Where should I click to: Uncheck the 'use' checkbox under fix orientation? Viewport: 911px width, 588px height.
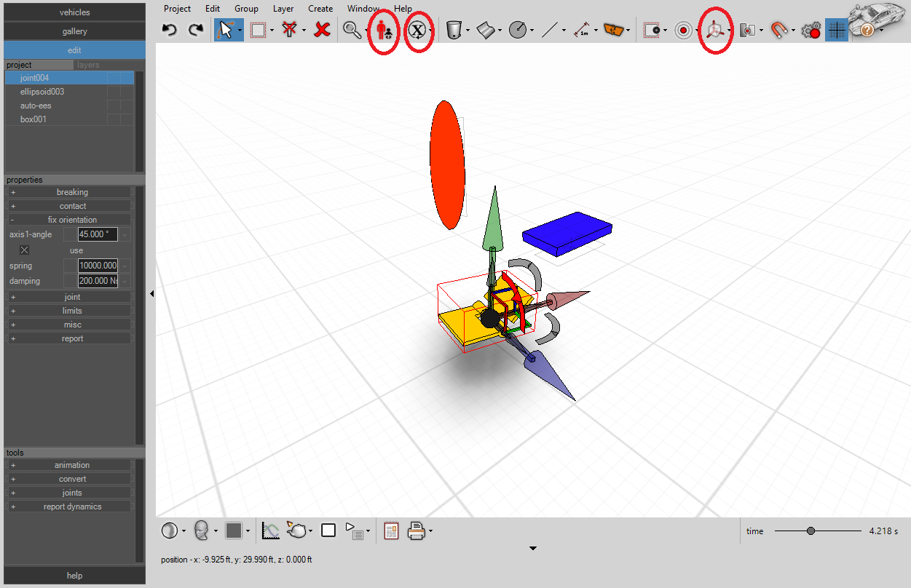[x=25, y=250]
